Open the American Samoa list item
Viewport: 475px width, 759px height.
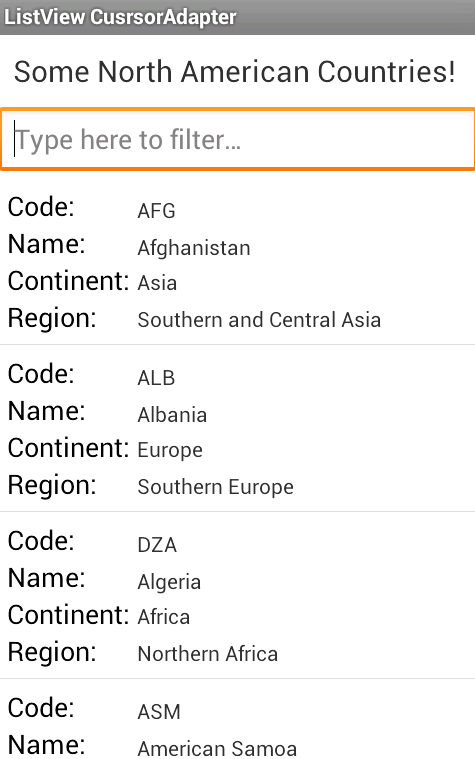[x=237, y=719]
